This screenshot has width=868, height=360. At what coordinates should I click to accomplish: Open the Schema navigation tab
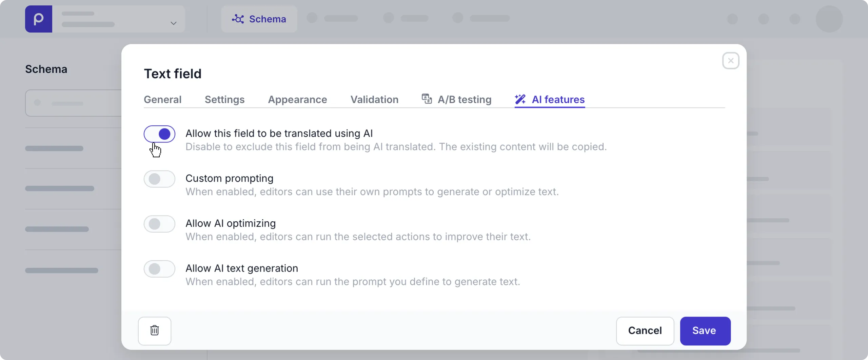coord(259,19)
